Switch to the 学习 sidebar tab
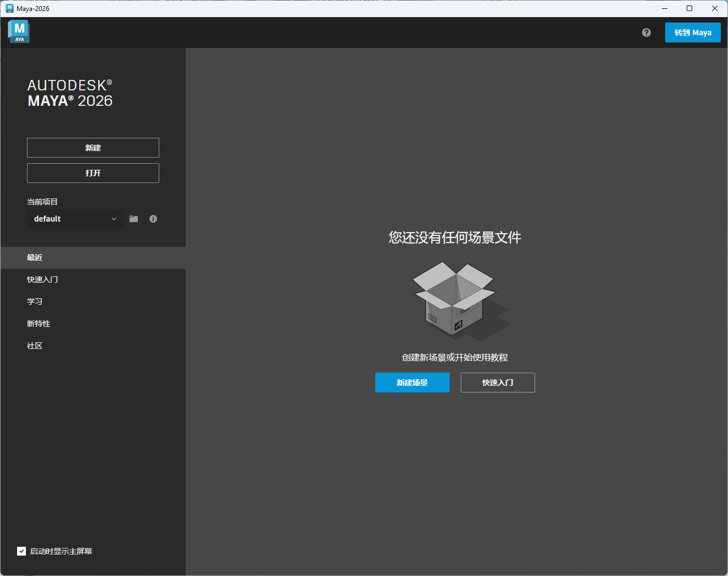 [x=93, y=302]
